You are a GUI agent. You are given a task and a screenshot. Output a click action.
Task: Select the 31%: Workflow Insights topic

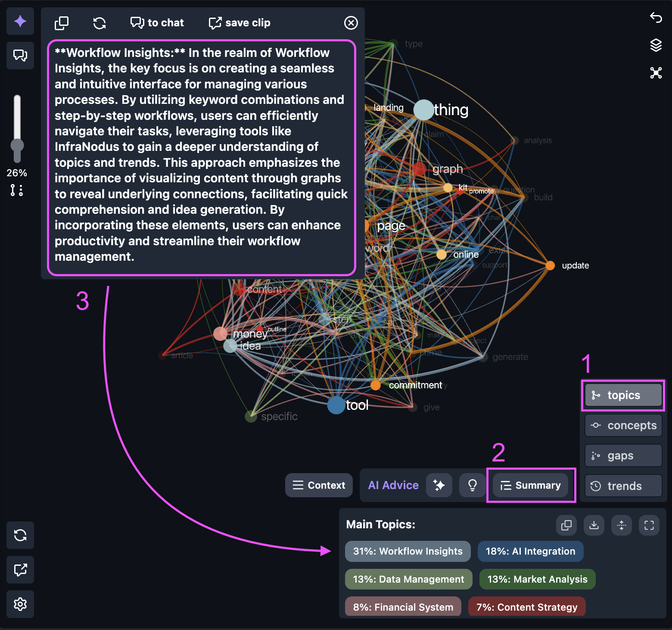(408, 551)
